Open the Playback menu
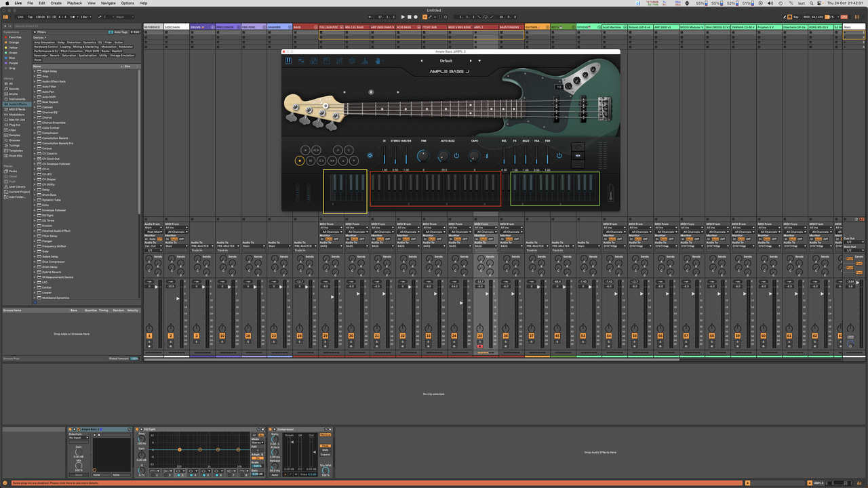The image size is (868, 488). pos(75,3)
